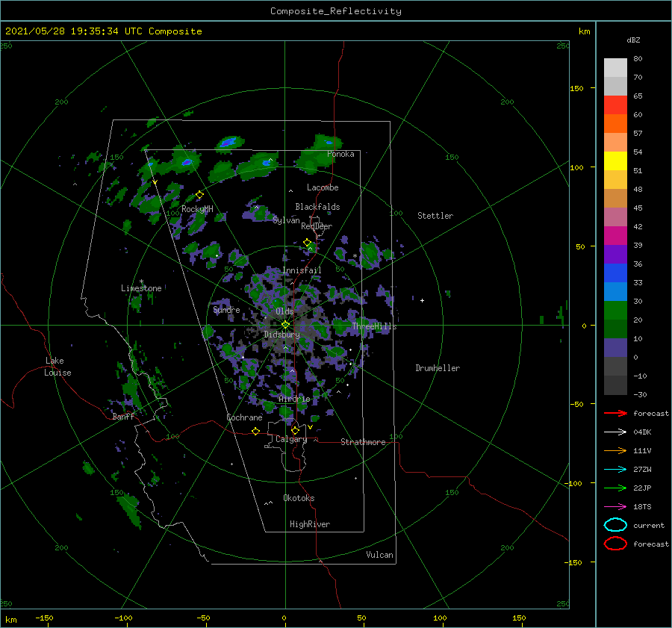Viewport: 672px width, 628px height.
Task: Click the cyan 27ZW arrow icon
Action: (x=615, y=470)
